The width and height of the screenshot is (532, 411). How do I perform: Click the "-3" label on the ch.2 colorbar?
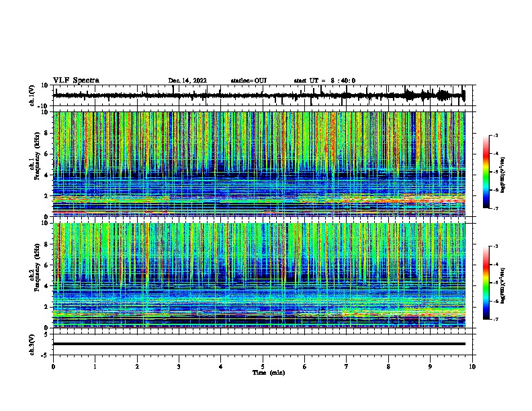495,246
